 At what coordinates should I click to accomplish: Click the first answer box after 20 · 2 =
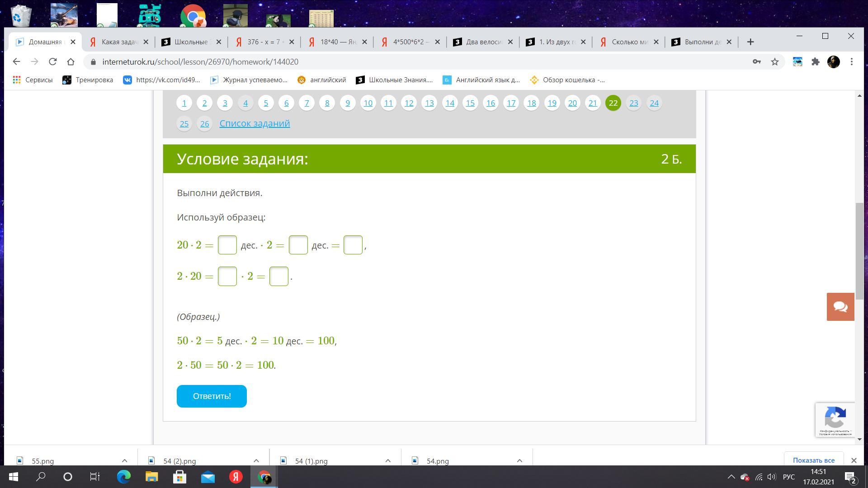point(227,245)
